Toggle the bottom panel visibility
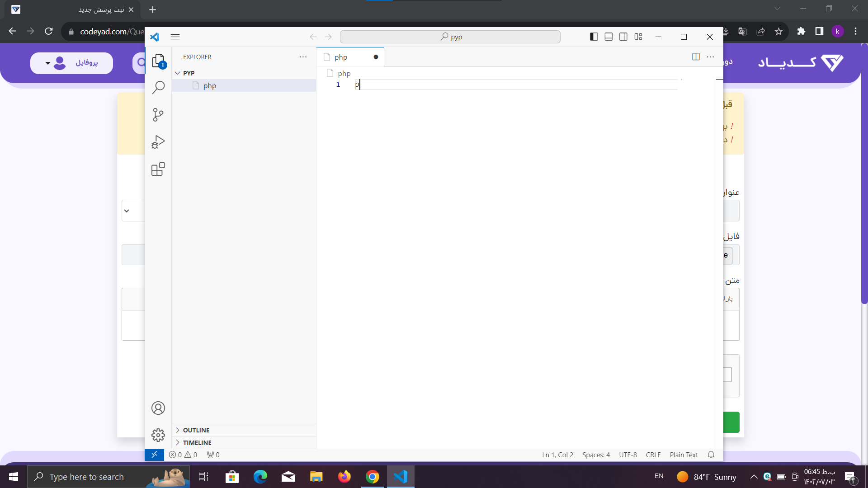This screenshot has height=488, width=868. [609, 37]
